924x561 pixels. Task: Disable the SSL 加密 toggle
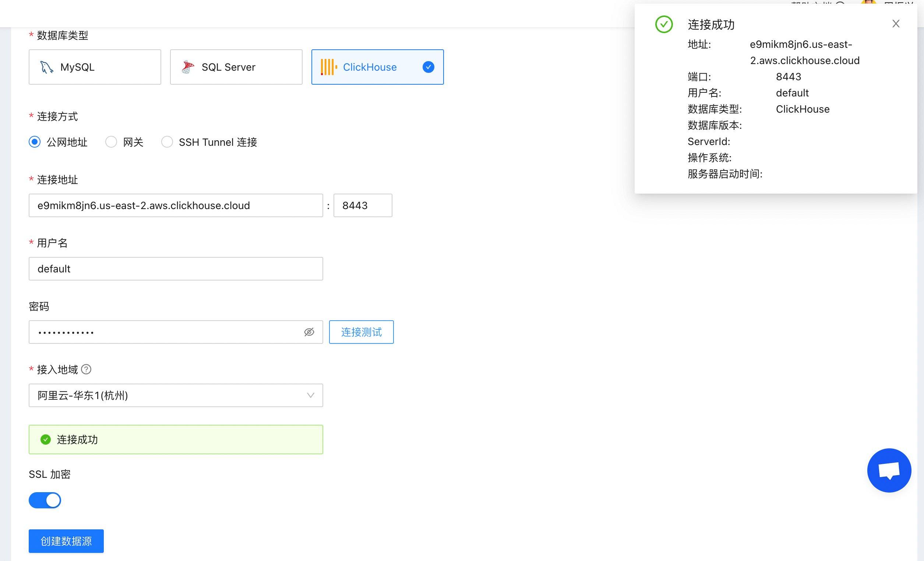coord(45,500)
